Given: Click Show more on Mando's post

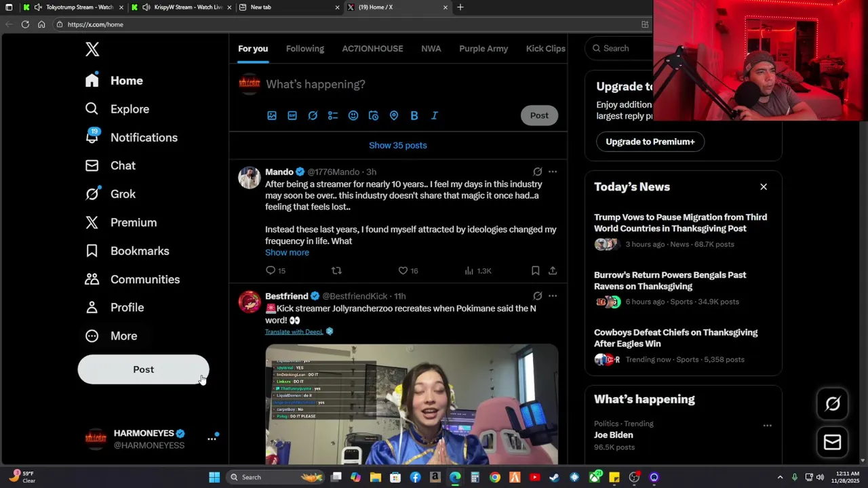Looking at the screenshot, I should (x=287, y=252).
